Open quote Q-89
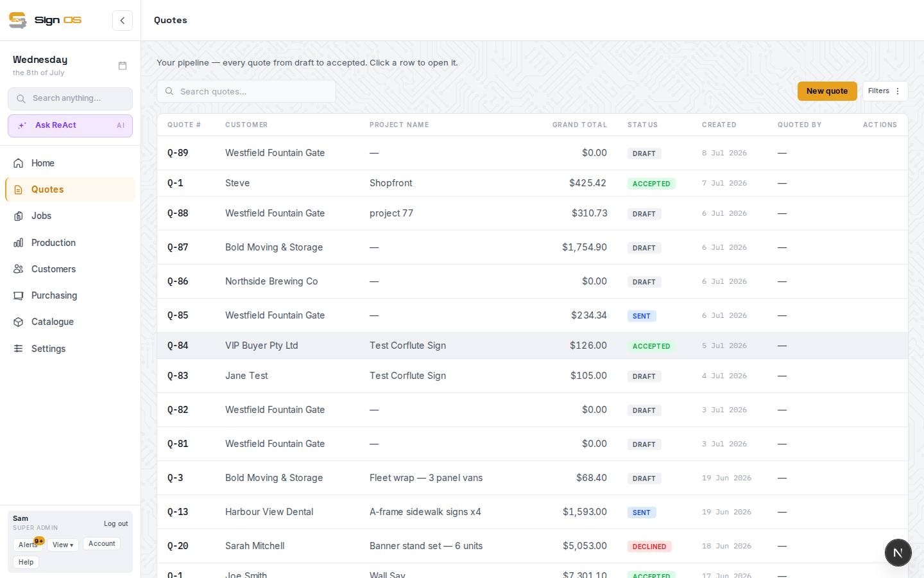The width and height of the screenshot is (924, 578). click(533, 153)
